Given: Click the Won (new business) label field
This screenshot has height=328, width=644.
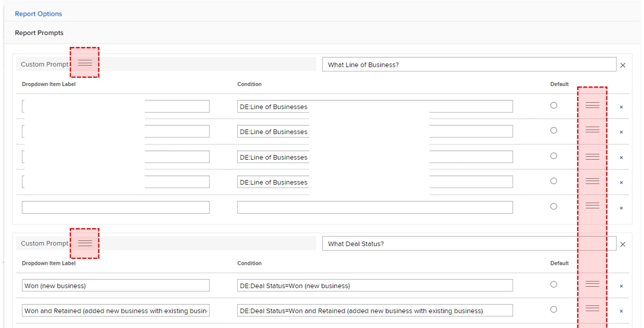Looking at the screenshot, I should (116, 286).
